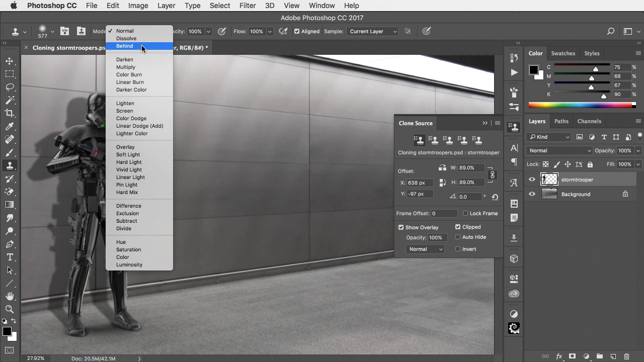Select the Move tool
Image resolution: width=644 pixels, height=362 pixels.
click(10, 61)
